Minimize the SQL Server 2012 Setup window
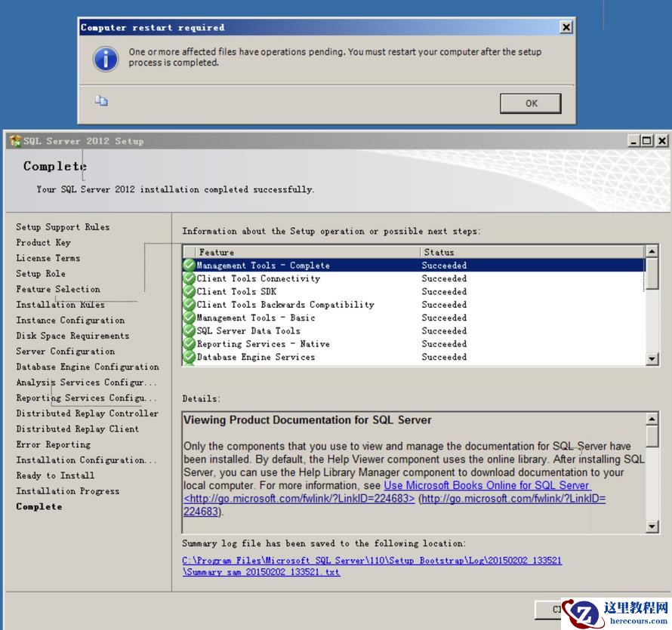The width and height of the screenshot is (672, 630). (633, 140)
